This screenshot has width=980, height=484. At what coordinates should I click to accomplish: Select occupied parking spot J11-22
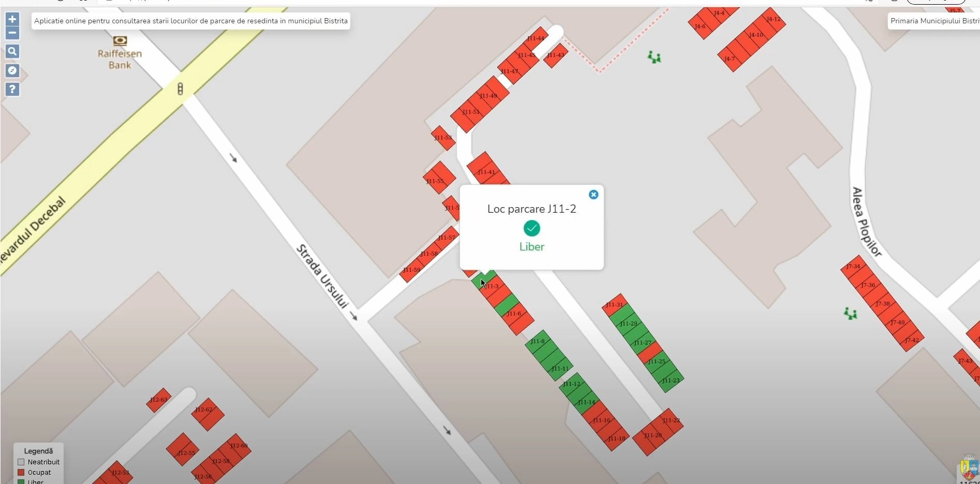tap(671, 421)
